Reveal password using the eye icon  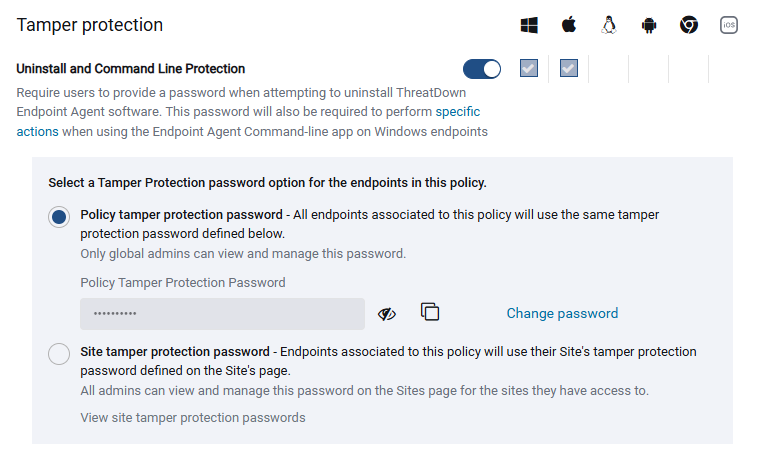(387, 314)
